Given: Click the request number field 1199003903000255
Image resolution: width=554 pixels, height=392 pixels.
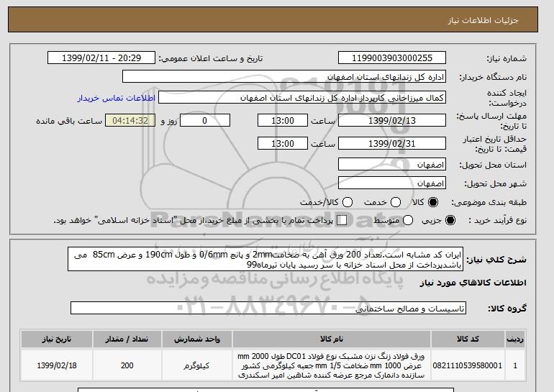Looking at the screenshot, I should (x=392, y=58).
